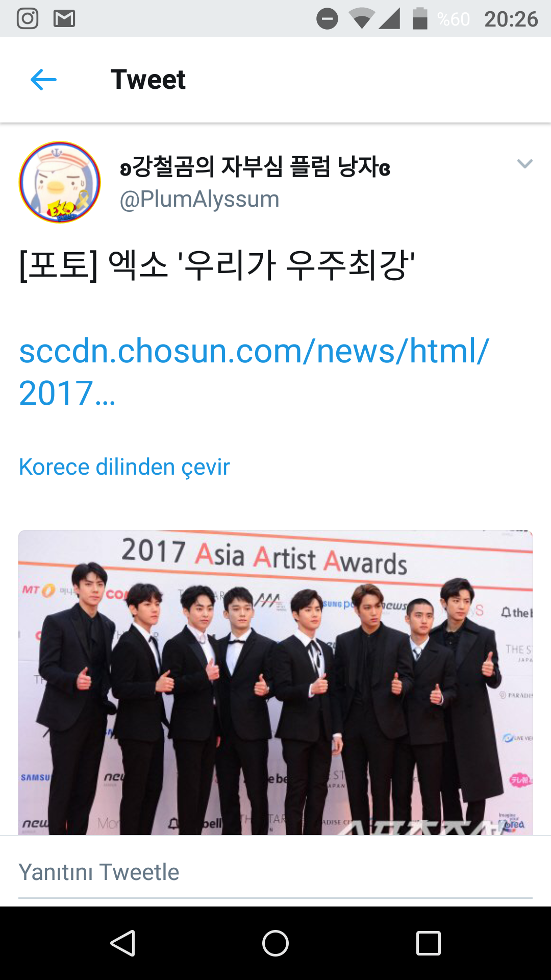Tap the do-not-disturb status icon

327,19
